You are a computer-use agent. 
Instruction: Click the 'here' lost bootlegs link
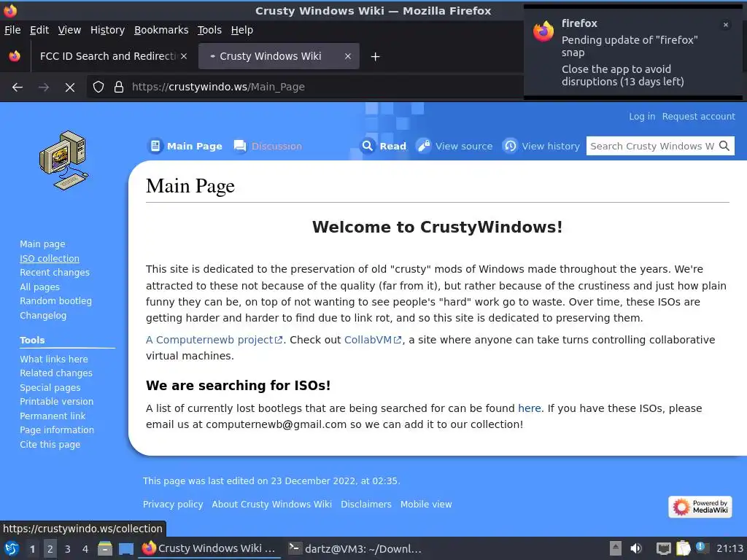(x=530, y=408)
